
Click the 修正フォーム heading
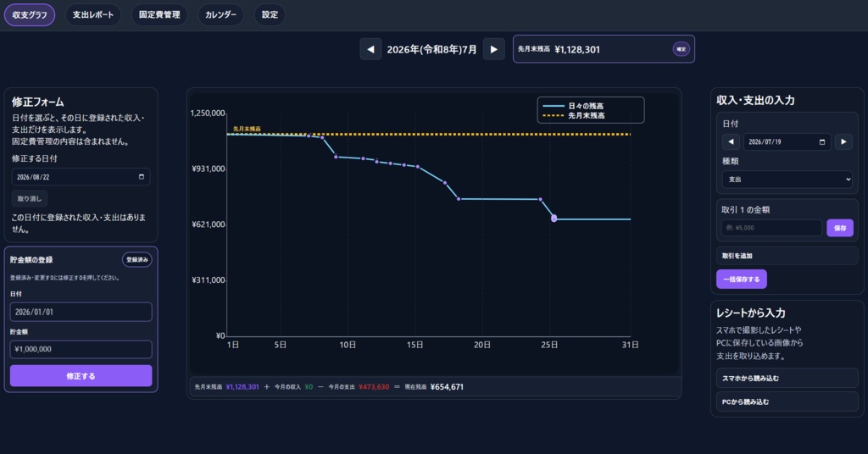(37, 102)
